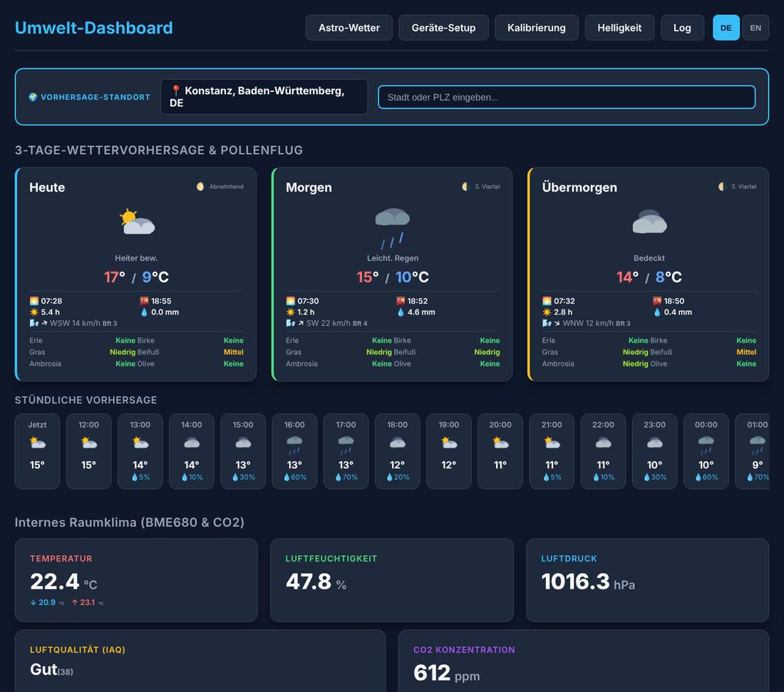Viewport: 784px width, 692px height.
Task: Click Mittel Beifuß pollen level in Heute
Action: pyautogui.click(x=234, y=352)
